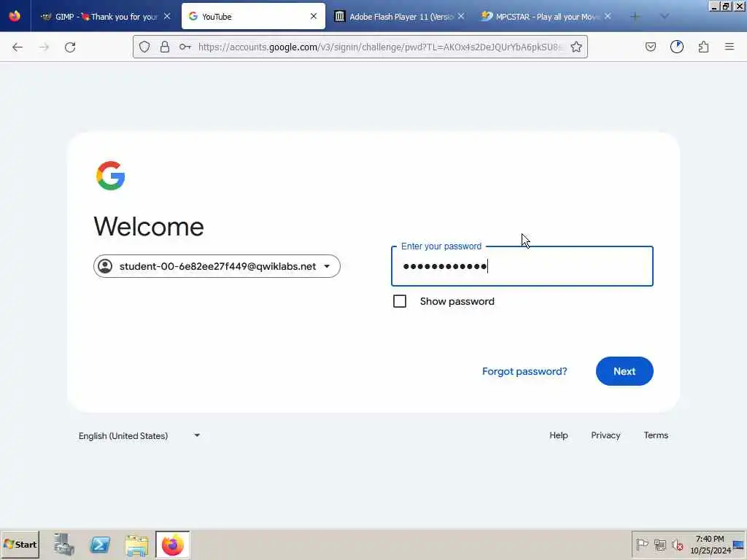Launch PowerShell from the taskbar

pos(100,545)
